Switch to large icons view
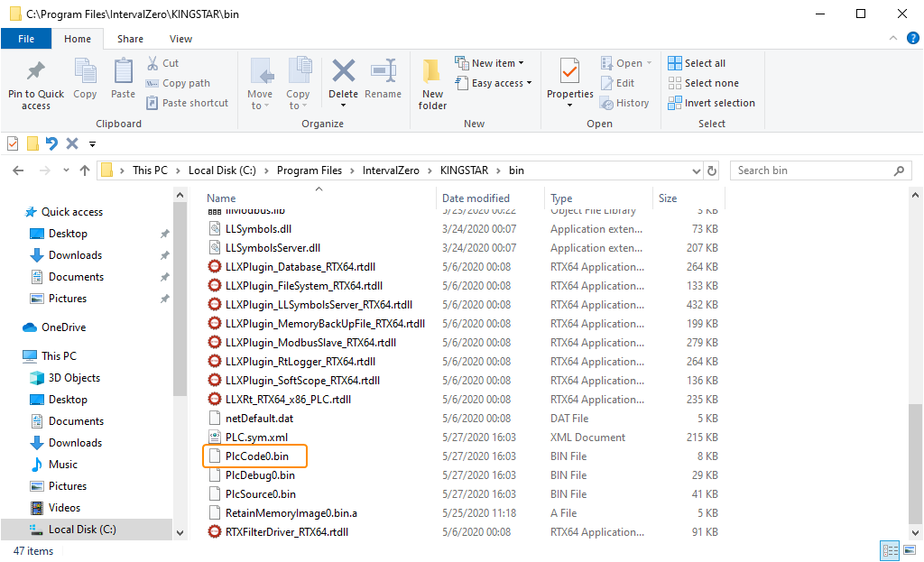Viewport: 924px width, 562px height. pos(909,551)
